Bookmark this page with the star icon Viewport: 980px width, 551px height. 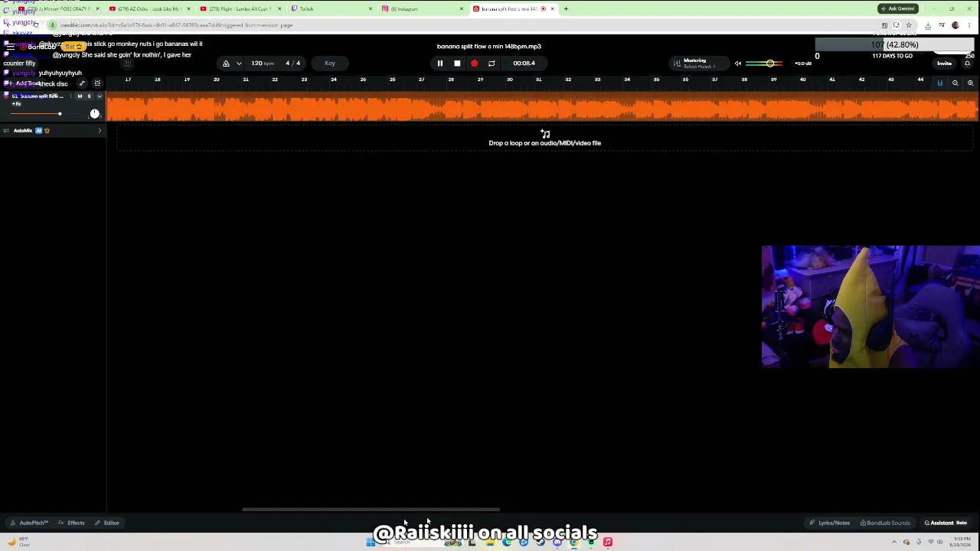pos(909,25)
